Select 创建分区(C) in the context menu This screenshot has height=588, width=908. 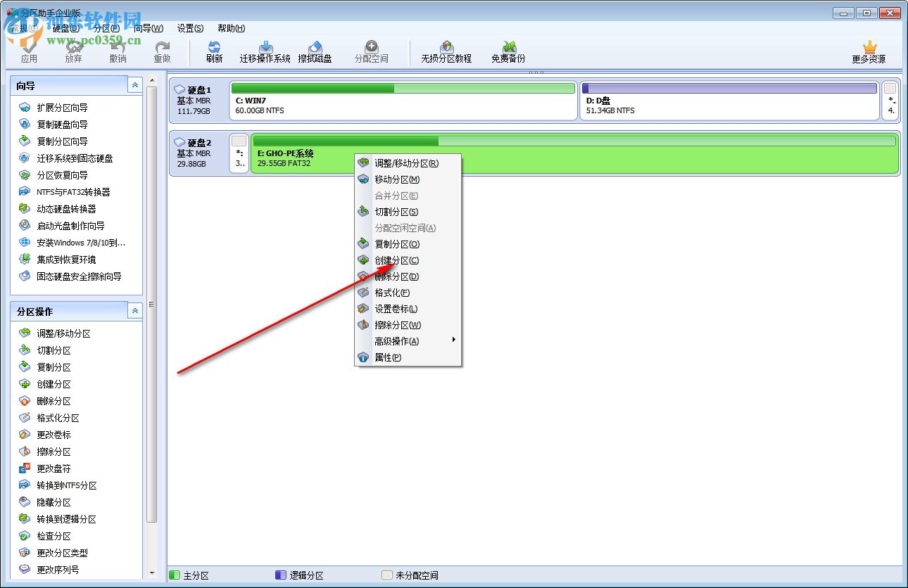[x=408, y=260]
